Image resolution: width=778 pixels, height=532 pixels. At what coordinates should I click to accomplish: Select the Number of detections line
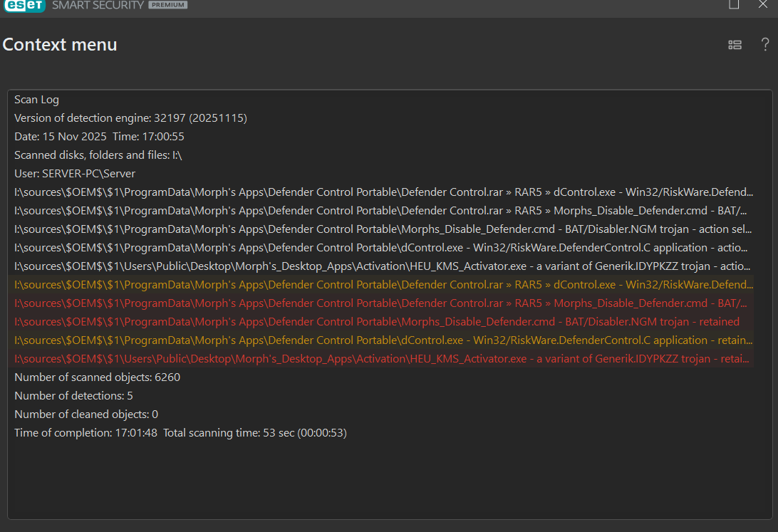[x=73, y=396]
